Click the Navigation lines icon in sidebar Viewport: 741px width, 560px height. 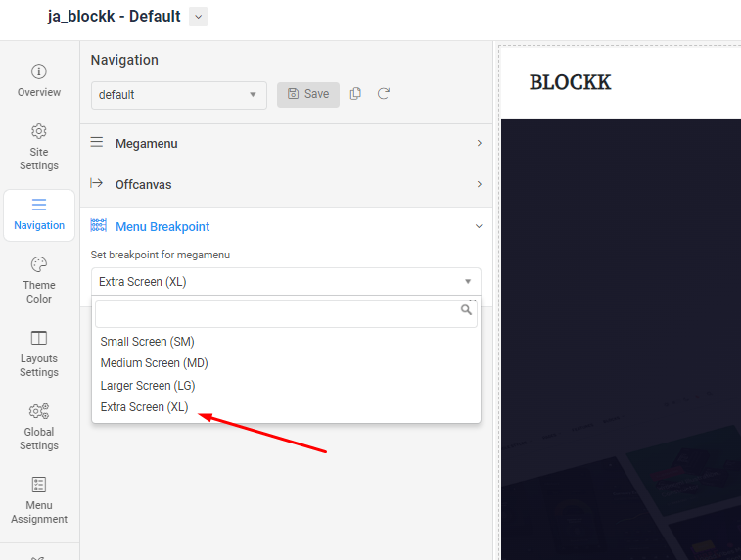(x=39, y=205)
